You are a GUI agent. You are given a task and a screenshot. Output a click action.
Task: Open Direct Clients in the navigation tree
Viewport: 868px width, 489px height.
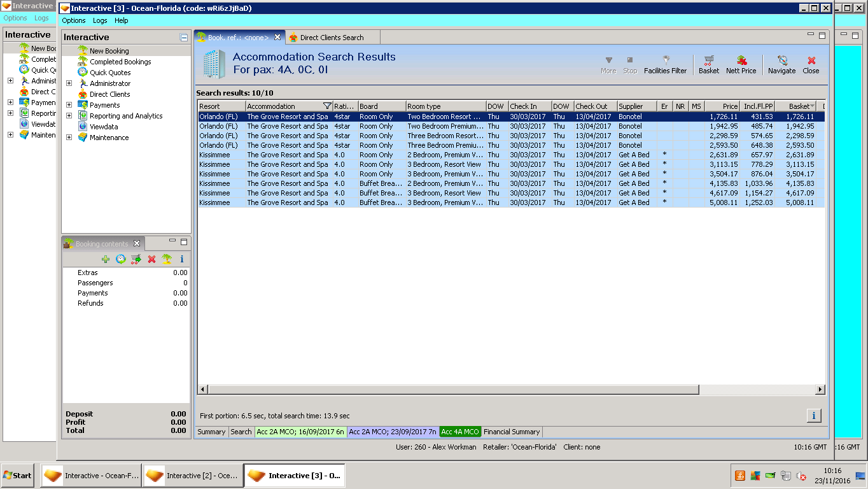[109, 94]
